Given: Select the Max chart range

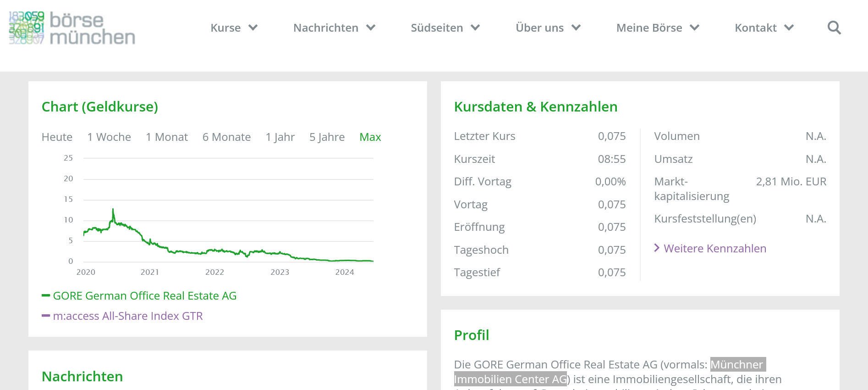Looking at the screenshot, I should click(x=370, y=137).
